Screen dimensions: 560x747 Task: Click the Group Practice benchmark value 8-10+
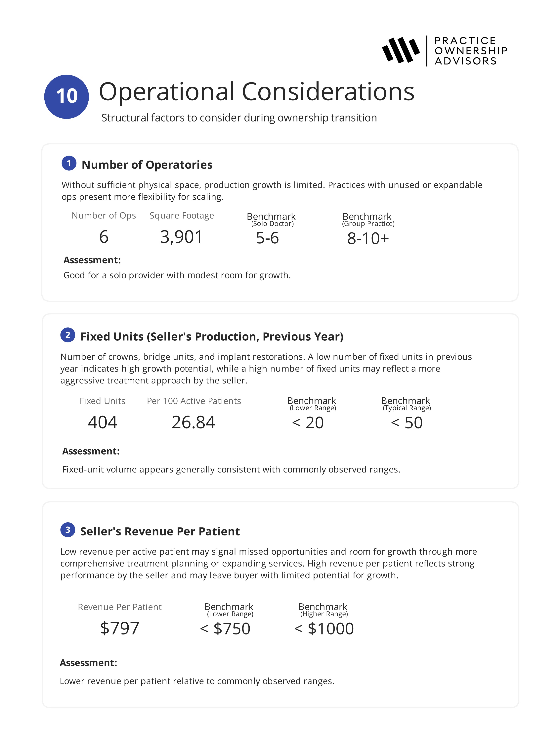[x=368, y=238]
